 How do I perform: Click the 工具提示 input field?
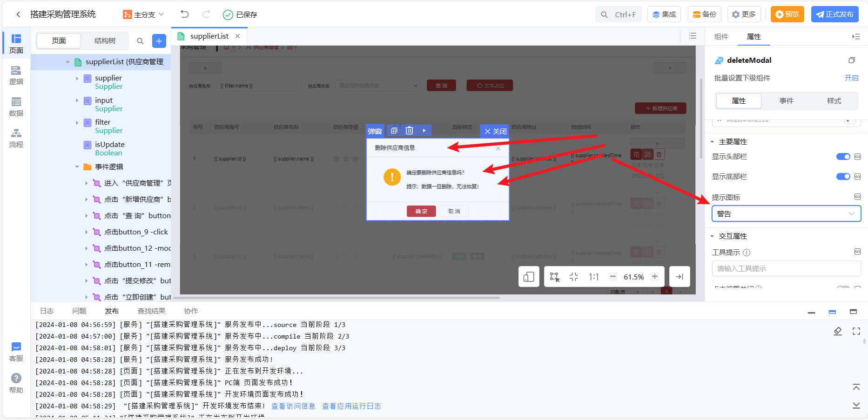pos(787,269)
